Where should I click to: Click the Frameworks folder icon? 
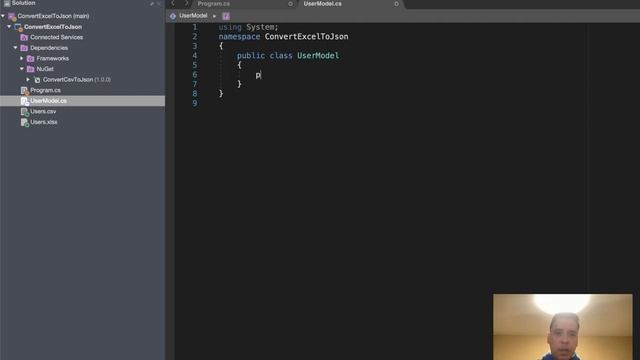click(x=31, y=59)
